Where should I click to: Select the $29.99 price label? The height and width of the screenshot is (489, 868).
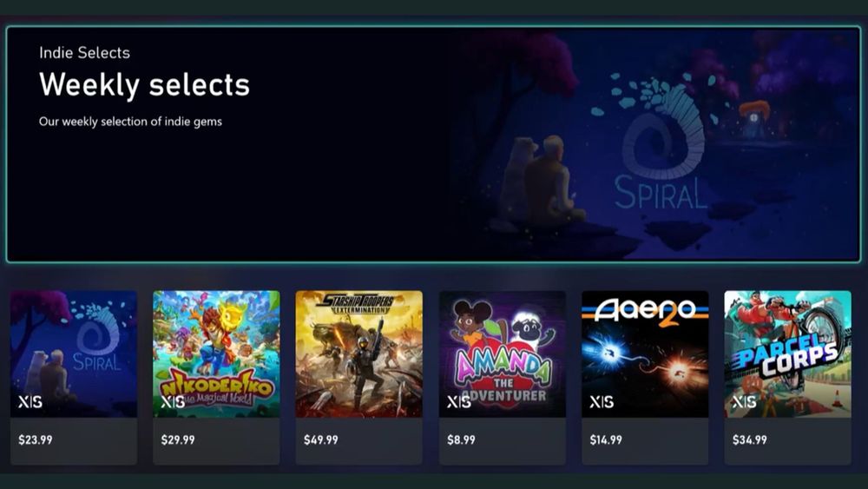(178, 439)
